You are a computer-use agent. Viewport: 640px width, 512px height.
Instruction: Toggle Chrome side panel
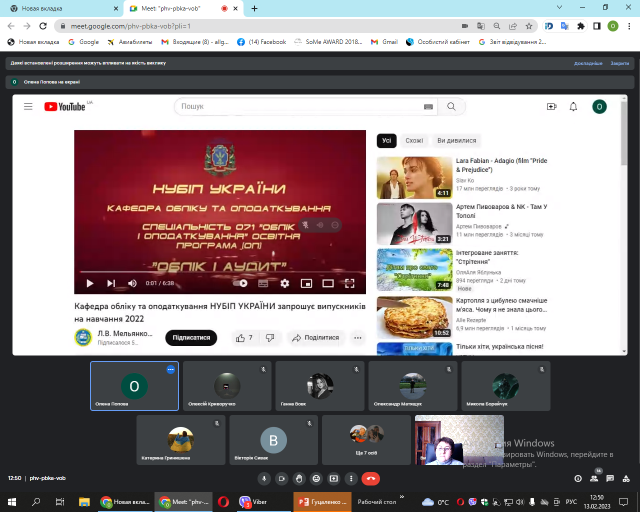(x=597, y=26)
